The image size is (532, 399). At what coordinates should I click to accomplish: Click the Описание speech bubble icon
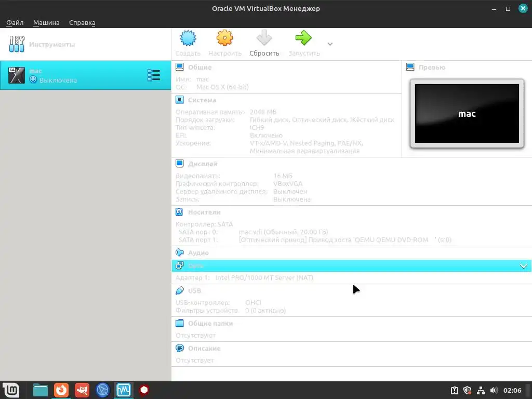pyautogui.click(x=179, y=348)
